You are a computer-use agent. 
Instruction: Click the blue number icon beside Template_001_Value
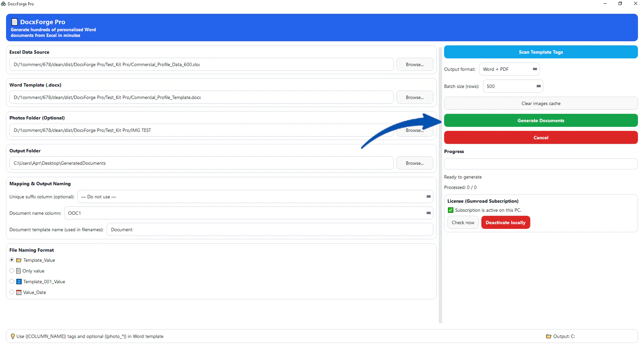pyautogui.click(x=19, y=282)
